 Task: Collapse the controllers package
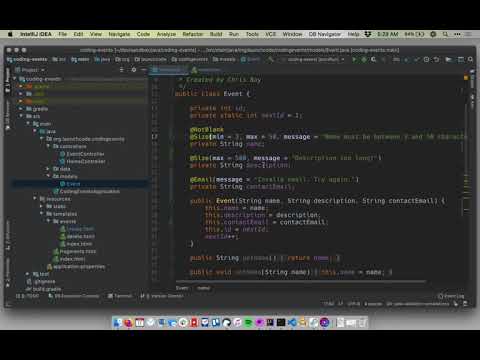click(x=48, y=146)
